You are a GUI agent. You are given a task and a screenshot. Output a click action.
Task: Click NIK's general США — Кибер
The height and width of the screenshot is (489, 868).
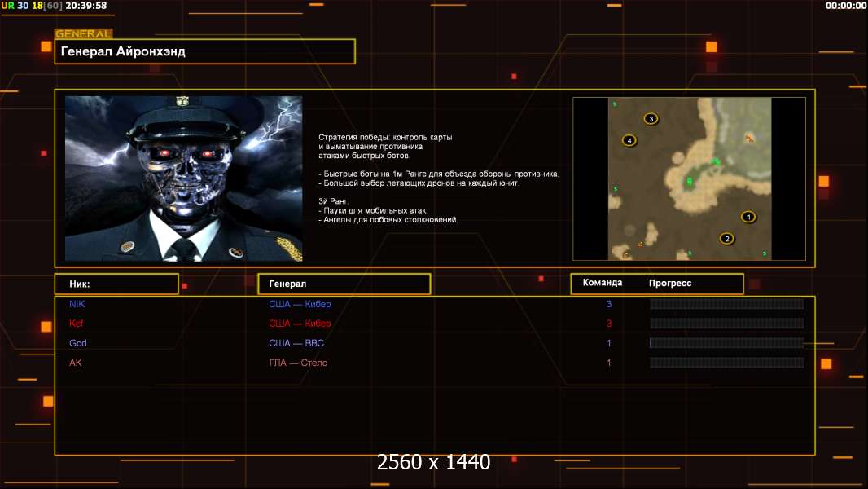[300, 303]
